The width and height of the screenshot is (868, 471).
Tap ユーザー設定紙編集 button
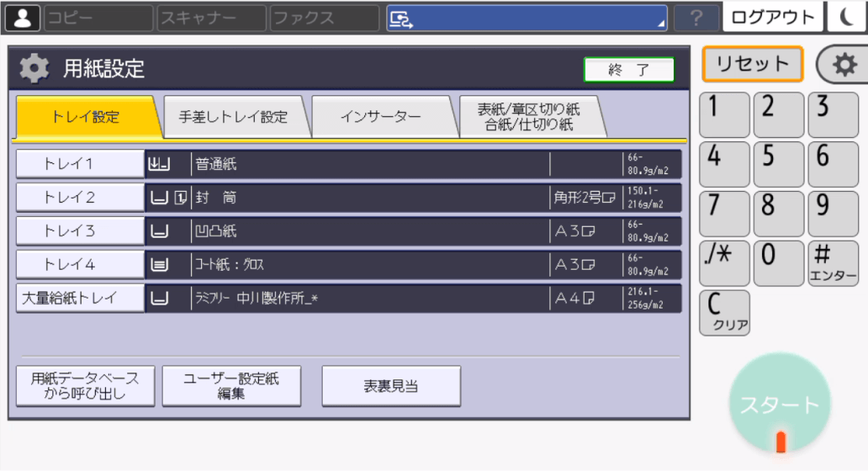coord(231,386)
